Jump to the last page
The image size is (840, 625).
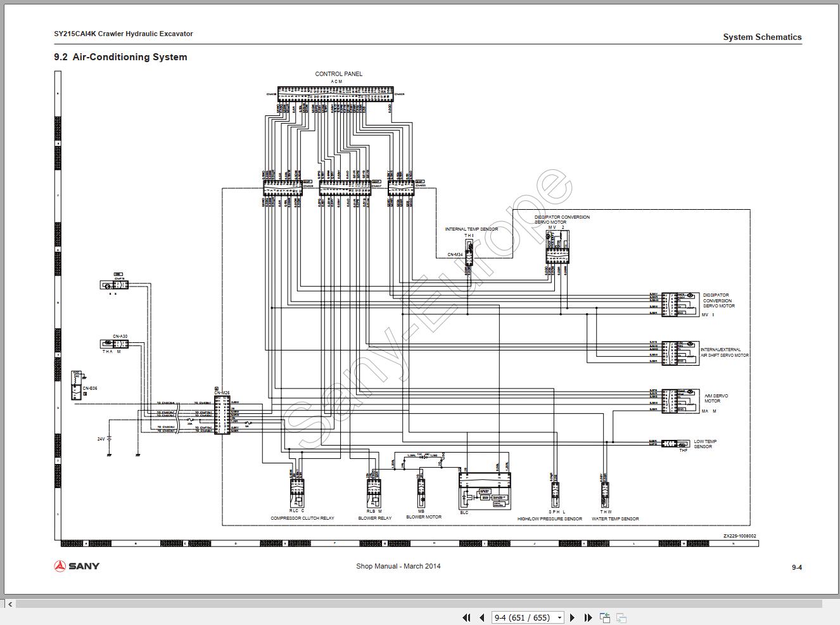(x=588, y=617)
